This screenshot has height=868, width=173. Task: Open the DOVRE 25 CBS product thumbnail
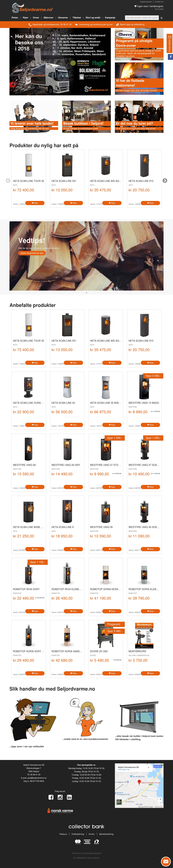click(106, 635)
